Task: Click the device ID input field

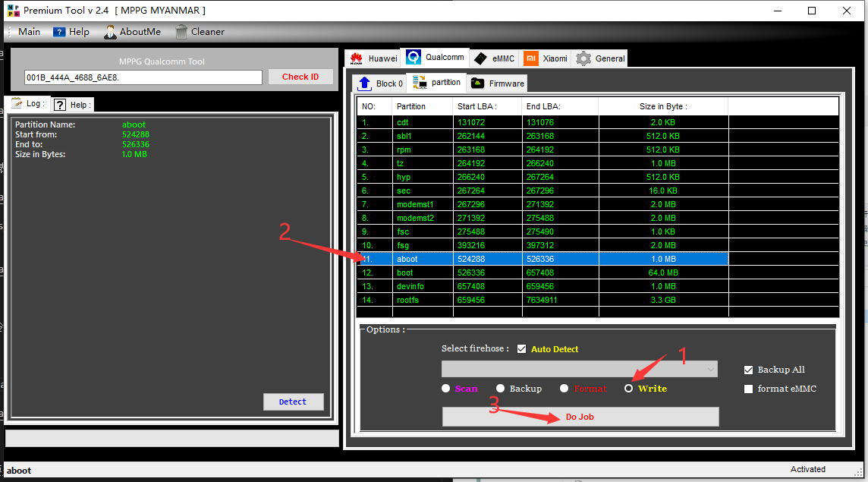Action: pos(143,77)
